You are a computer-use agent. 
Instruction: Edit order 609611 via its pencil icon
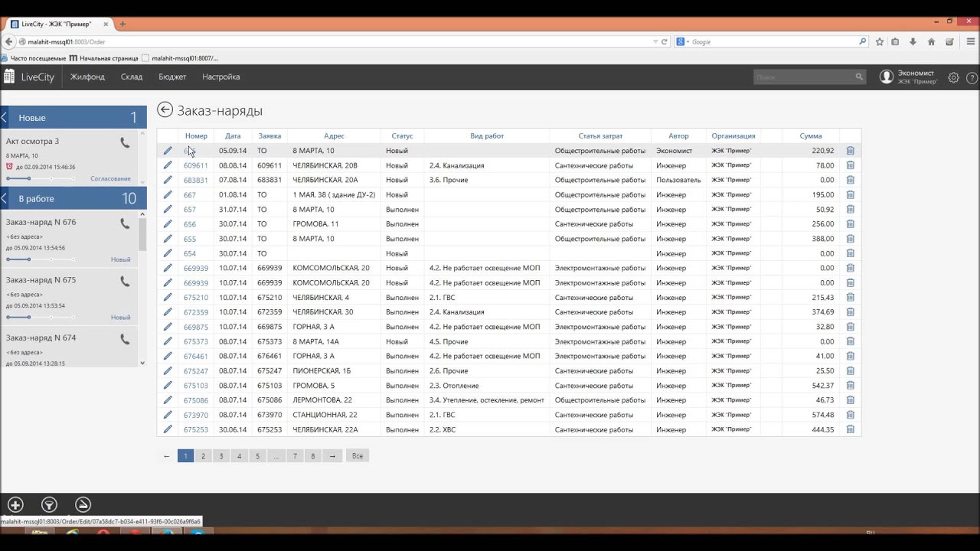[x=168, y=165]
